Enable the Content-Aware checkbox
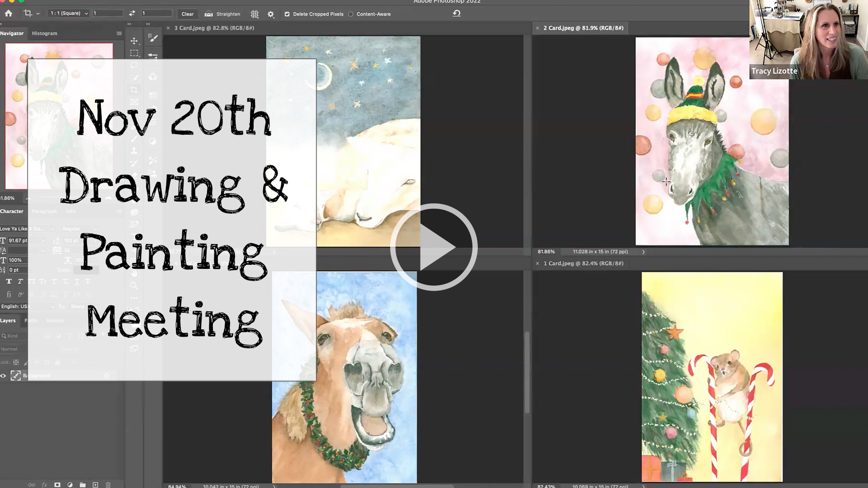Screen dimensions: 868x488 tap(351, 14)
